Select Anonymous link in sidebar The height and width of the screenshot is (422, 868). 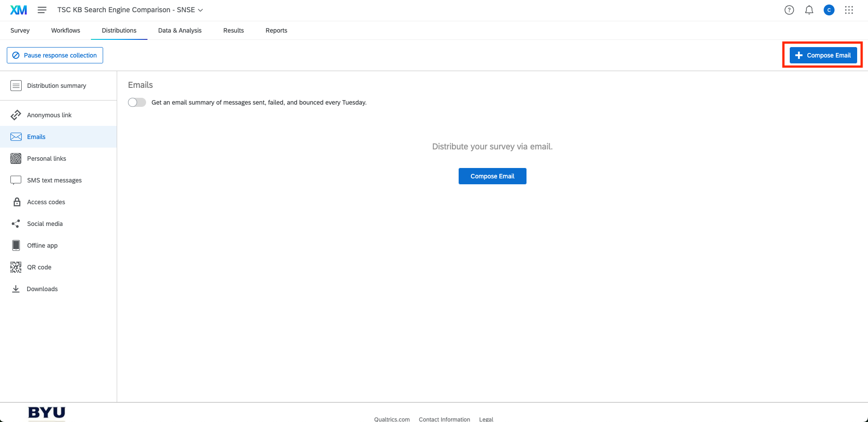point(49,115)
